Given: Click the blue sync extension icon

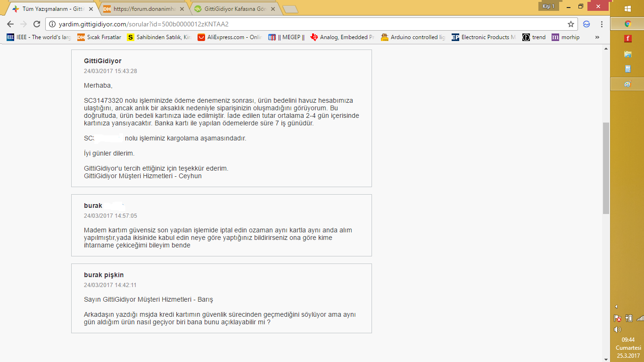Looking at the screenshot, I should coord(586,24).
